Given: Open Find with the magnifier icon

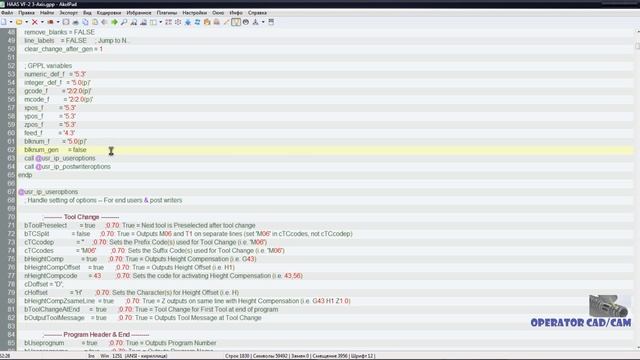Looking at the screenshot, I should [x=124, y=22].
